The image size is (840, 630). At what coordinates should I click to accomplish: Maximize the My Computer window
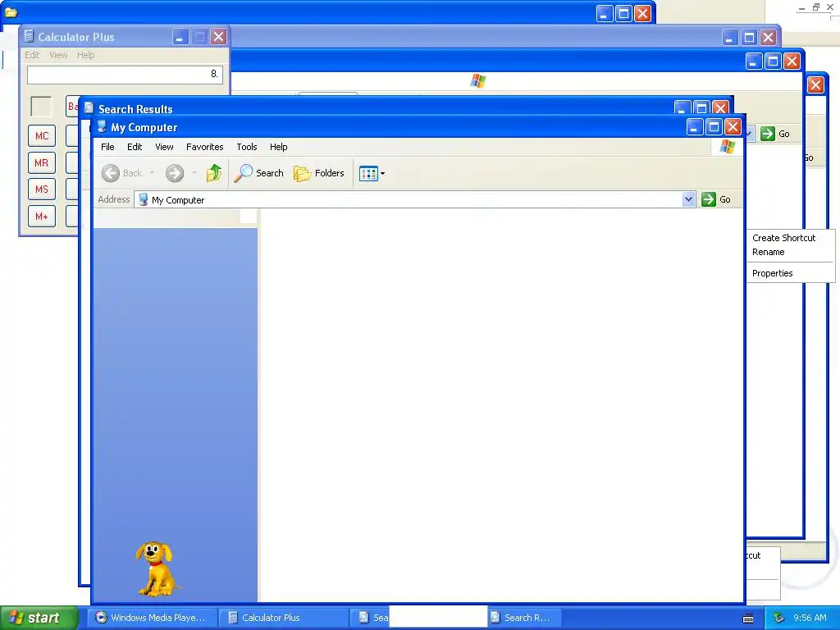click(x=714, y=127)
